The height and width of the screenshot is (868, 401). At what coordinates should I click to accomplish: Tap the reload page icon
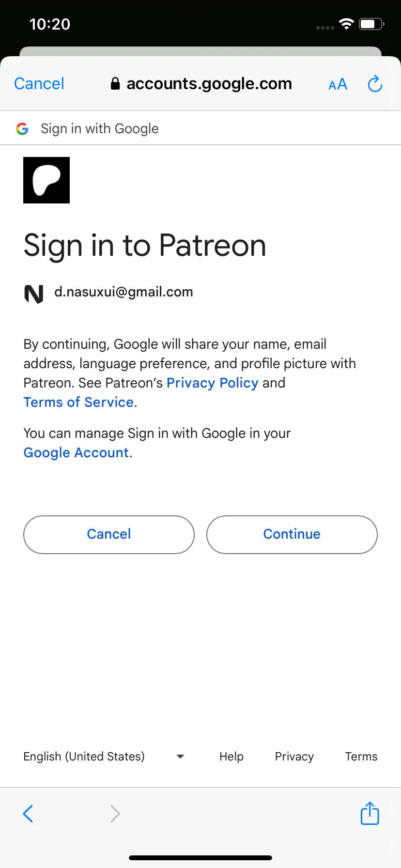point(375,84)
